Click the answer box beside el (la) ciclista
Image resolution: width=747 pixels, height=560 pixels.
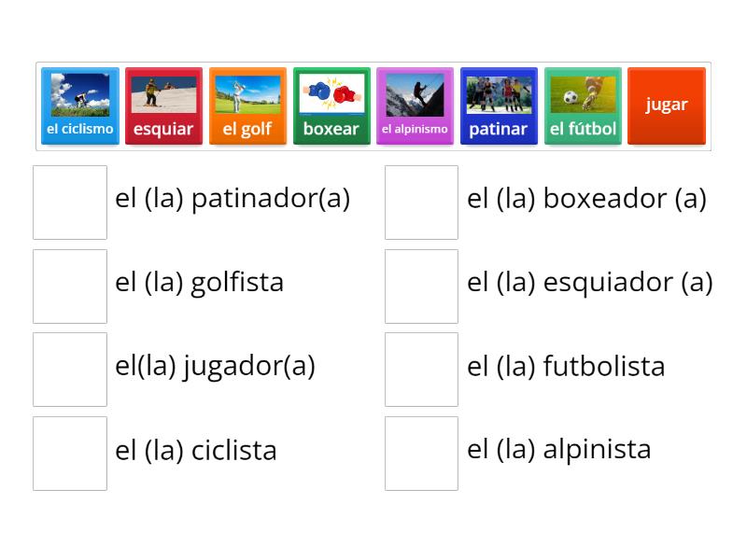click(70, 451)
